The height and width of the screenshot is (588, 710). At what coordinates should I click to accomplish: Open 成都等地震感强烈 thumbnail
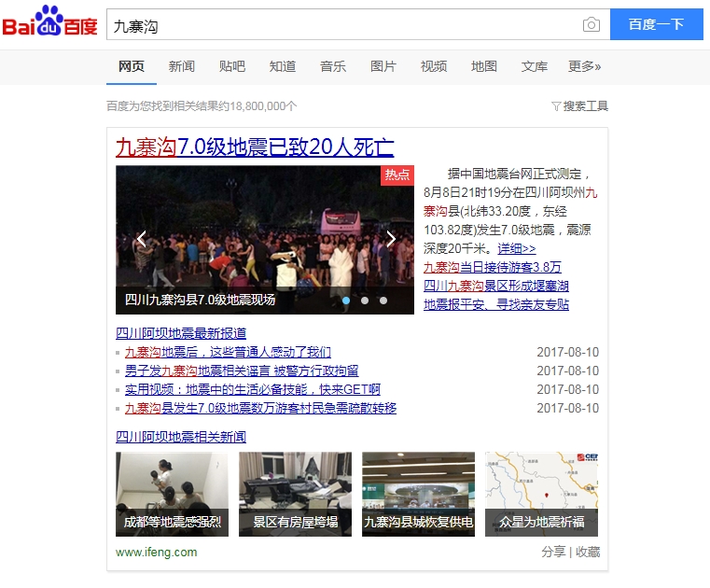coord(172,494)
